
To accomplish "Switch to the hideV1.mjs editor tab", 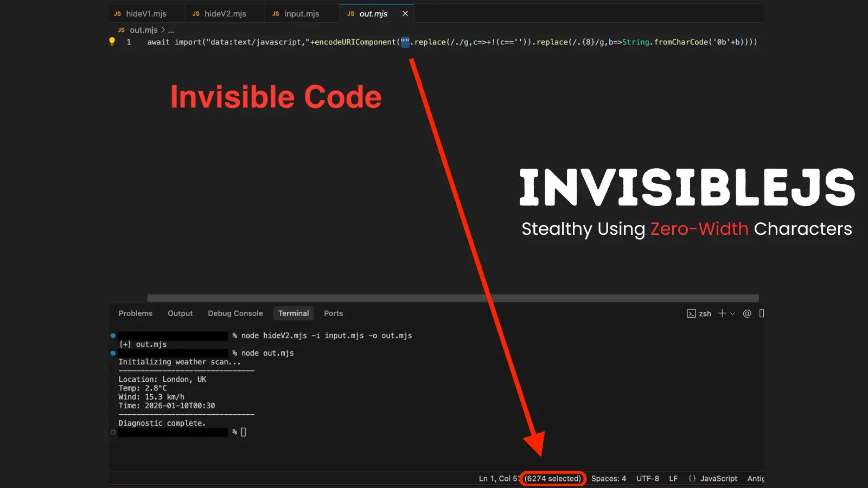I will pyautogui.click(x=145, y=14).
